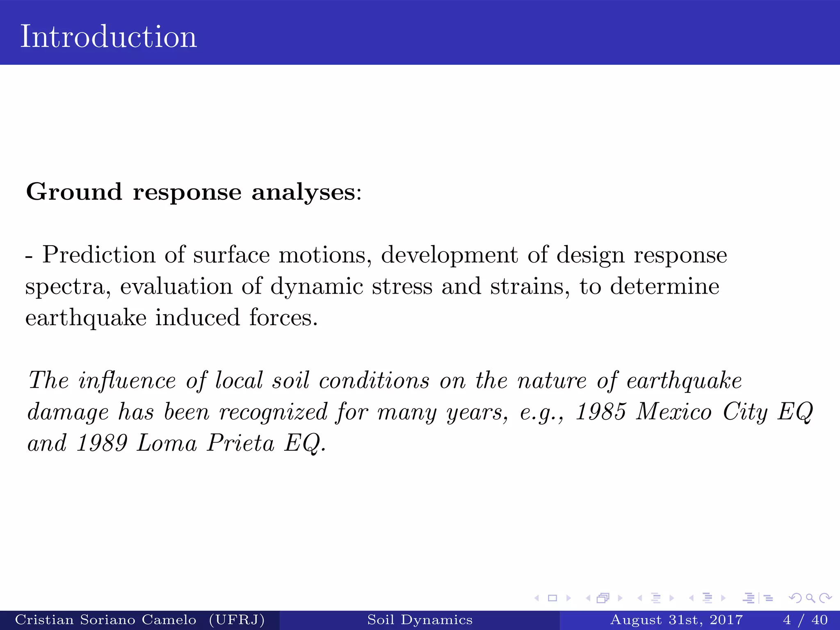Click the italic text 1989 Loma Prieta EQ

click(201, 443)
